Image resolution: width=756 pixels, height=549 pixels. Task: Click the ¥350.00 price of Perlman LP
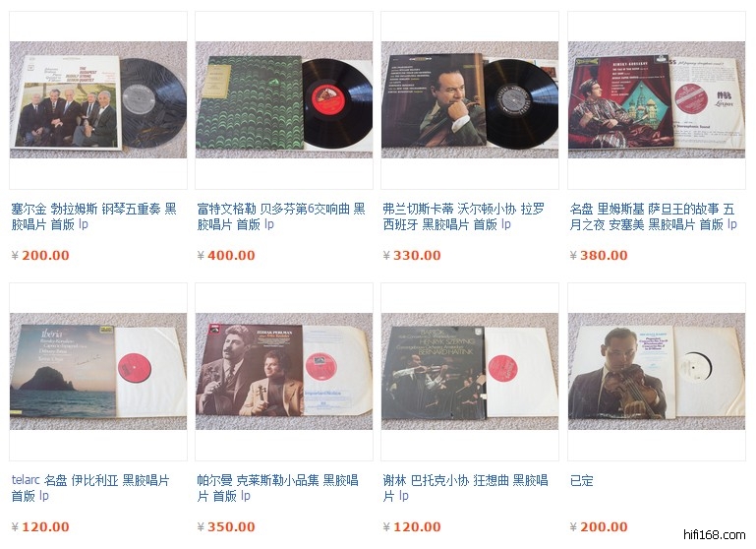[x=226, y=526]
